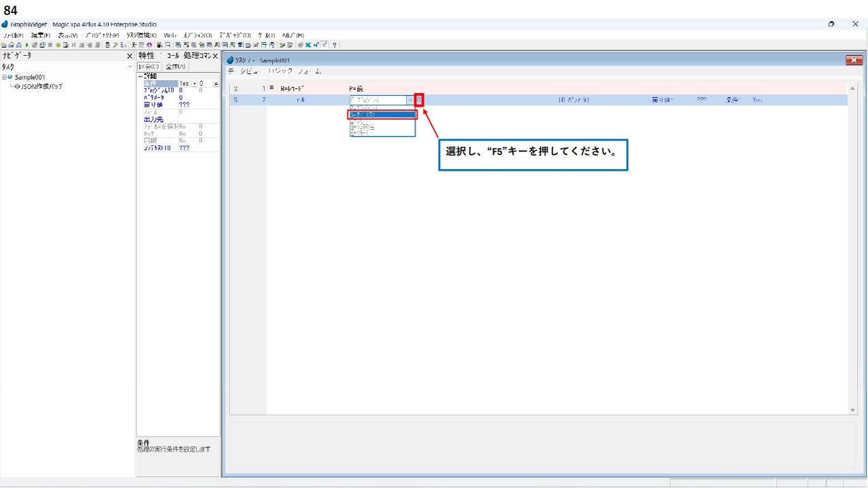Close the 特性 properties panel with its X
Screen dimensions: 868x488
tap(216, 56)
